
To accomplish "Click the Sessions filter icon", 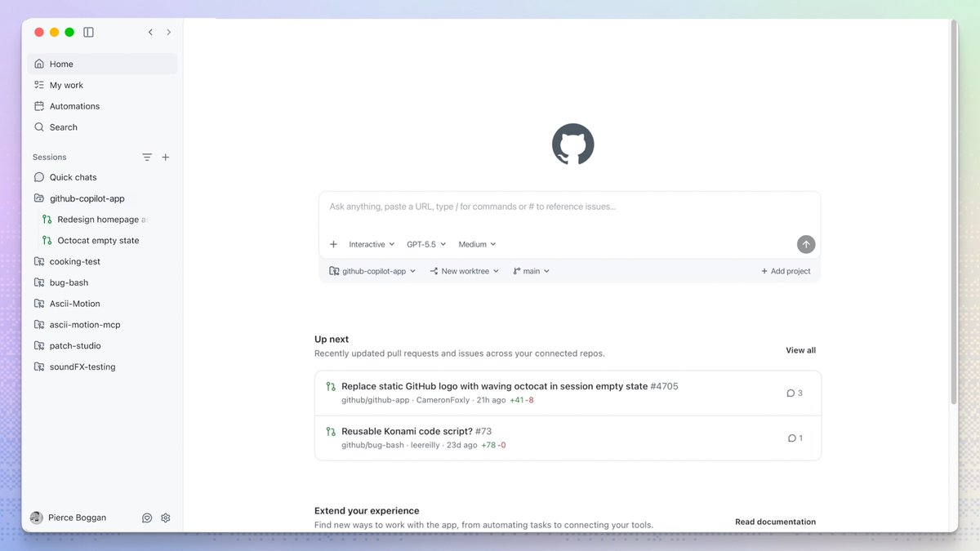I will point(147,157).
